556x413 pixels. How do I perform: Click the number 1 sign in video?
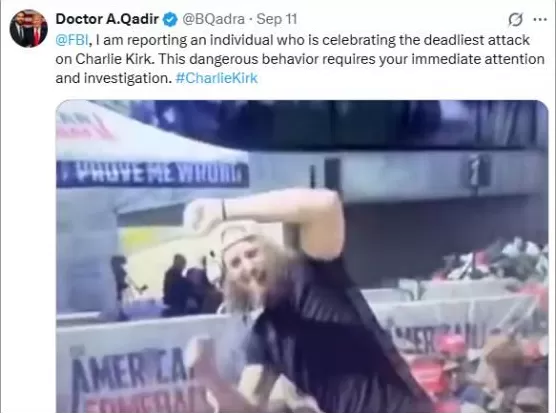476,171
